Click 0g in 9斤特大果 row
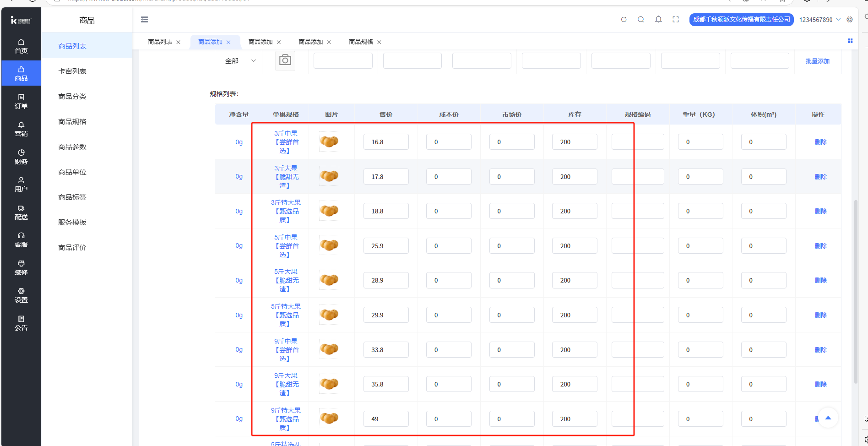The width and height of the screenshot is (868, 446). point(239,419)
